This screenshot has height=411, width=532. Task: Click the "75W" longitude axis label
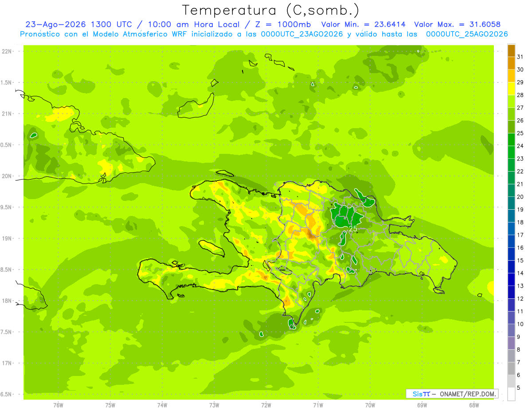coord(110,405)
